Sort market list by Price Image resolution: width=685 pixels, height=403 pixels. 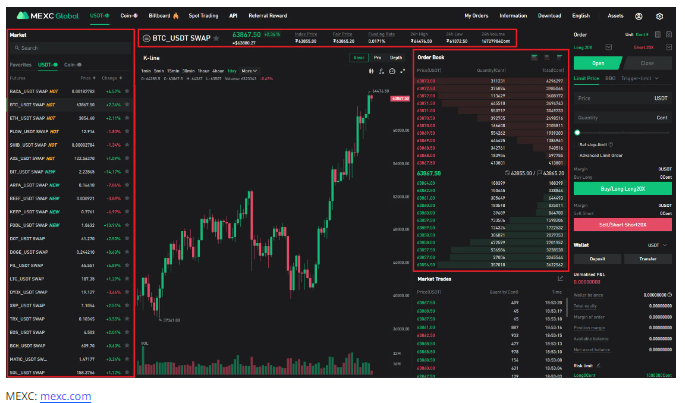(86, 78)
